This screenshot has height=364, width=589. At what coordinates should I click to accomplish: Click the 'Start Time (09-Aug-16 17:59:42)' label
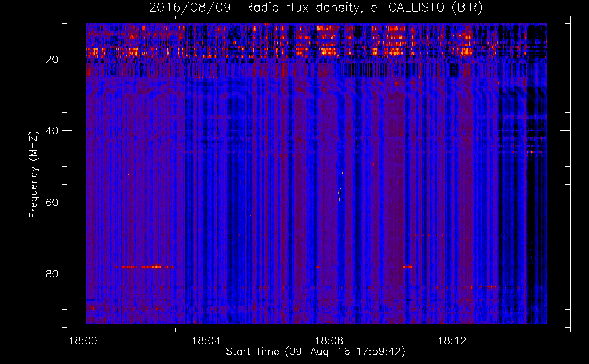click(316, 352)
